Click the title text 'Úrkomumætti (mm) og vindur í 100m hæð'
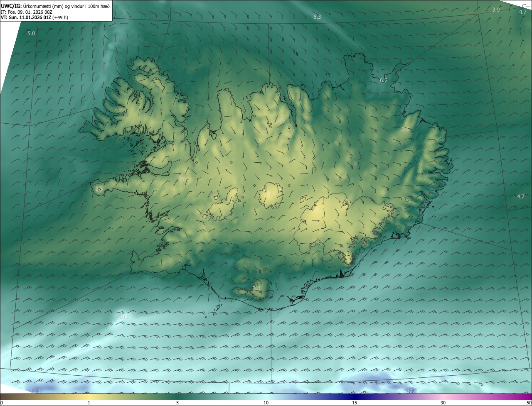The height and width of the screenshot is (406, 532). tap(66, 6)
